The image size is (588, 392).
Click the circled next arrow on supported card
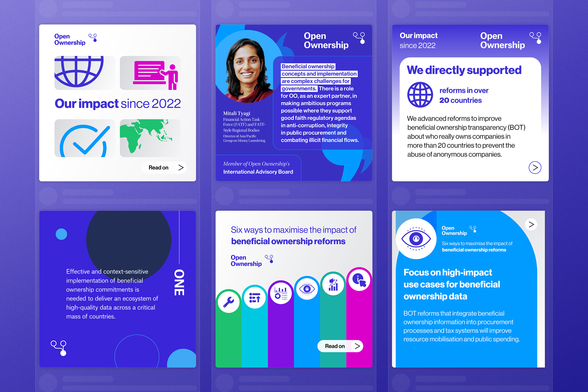click(x=535, y=168)
